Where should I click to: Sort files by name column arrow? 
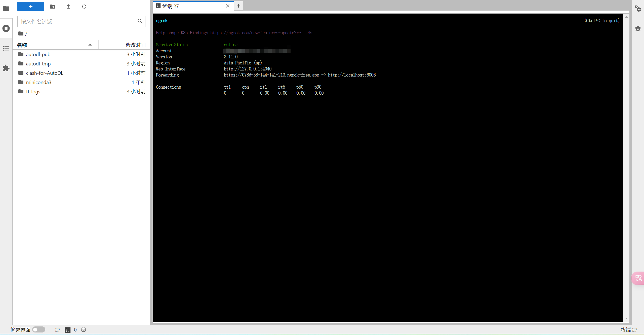[x=90, y=45]
